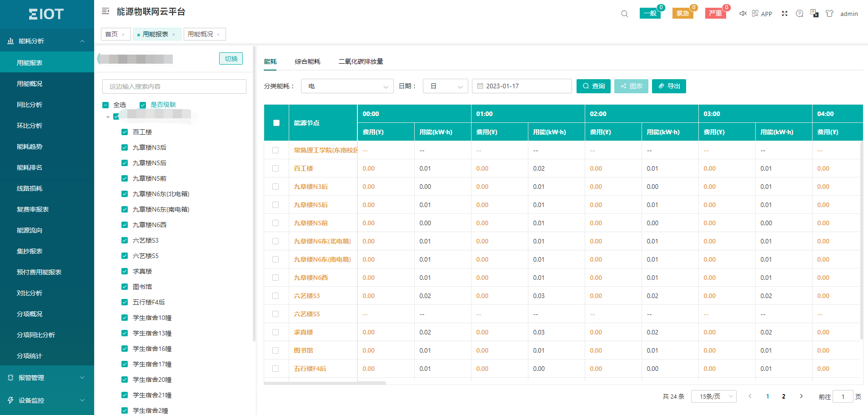Image resolution: width=868 pixels, height=415 pixels.
Task: Check the 求真楼 table row checkbox
Action: click(276, 332)
